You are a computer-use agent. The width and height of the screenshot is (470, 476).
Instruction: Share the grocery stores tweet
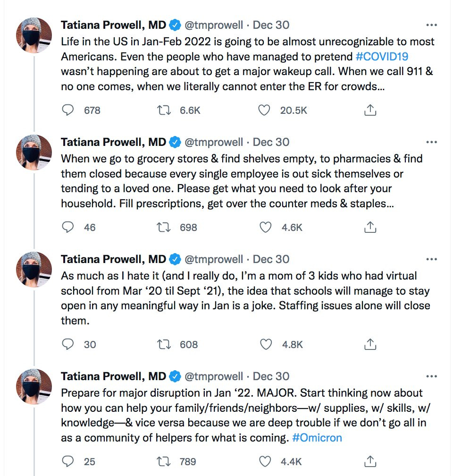(x=370, y=227)
